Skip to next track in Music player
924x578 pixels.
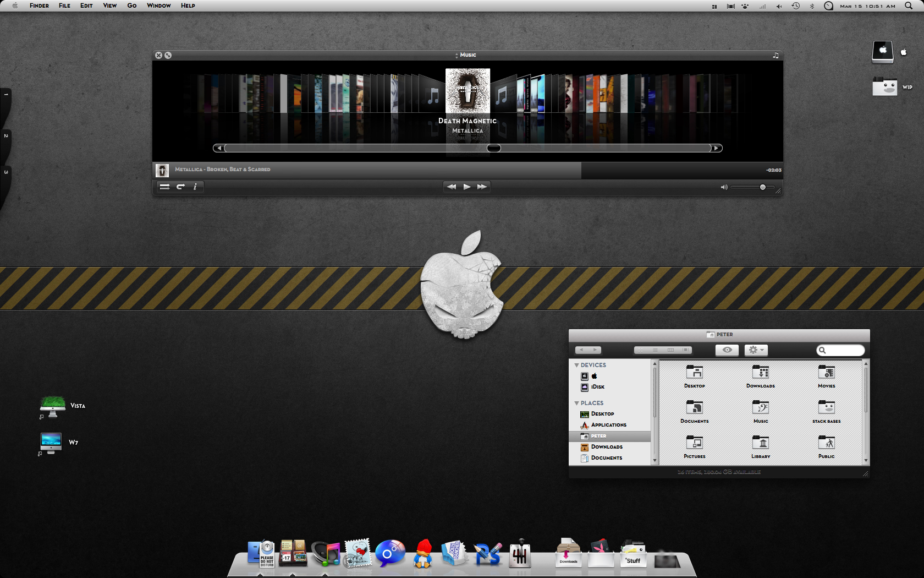tap(482, 187)
